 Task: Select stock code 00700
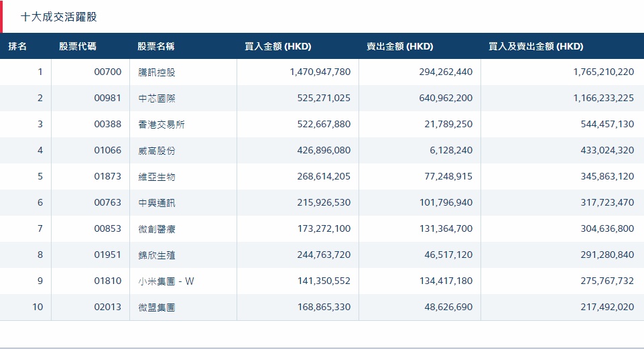(x=108, y=72)
